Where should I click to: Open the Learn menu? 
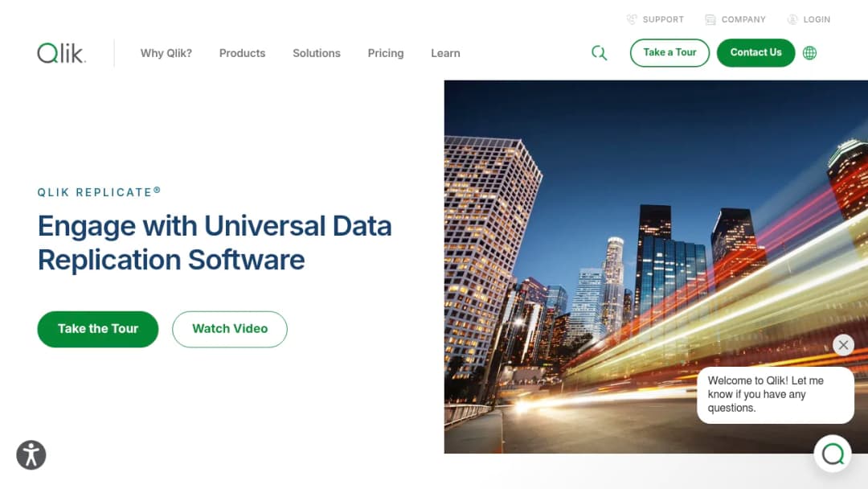[445, 53]
